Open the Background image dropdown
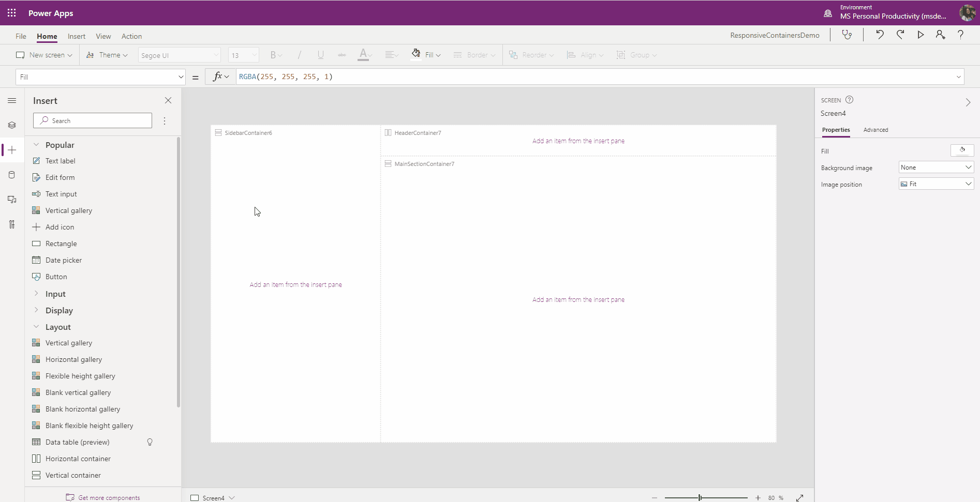 click(936, 167)
